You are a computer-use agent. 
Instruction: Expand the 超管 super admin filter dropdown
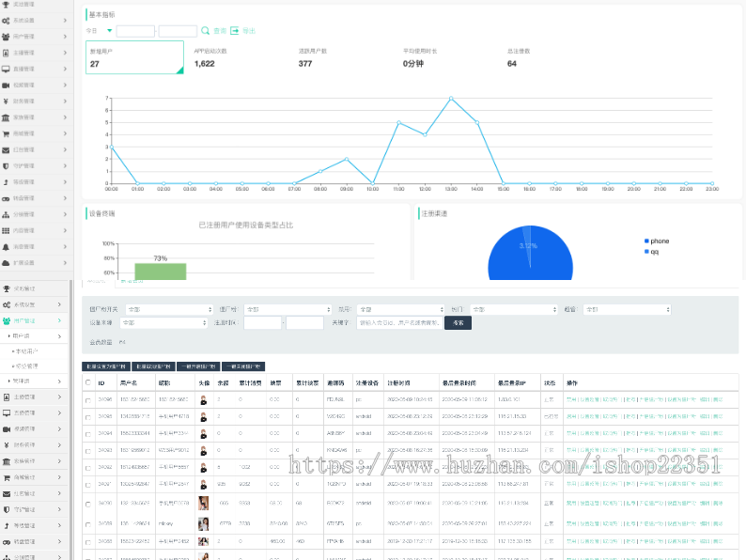pos(626,308)
